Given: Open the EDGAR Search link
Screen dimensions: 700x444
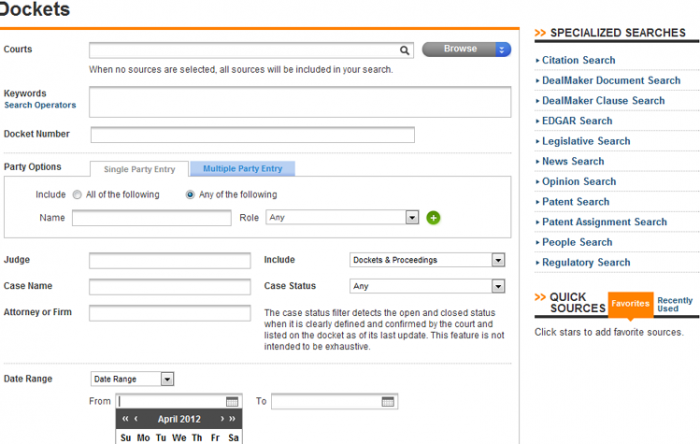Looking at the screenshot, I should [577, 121].
